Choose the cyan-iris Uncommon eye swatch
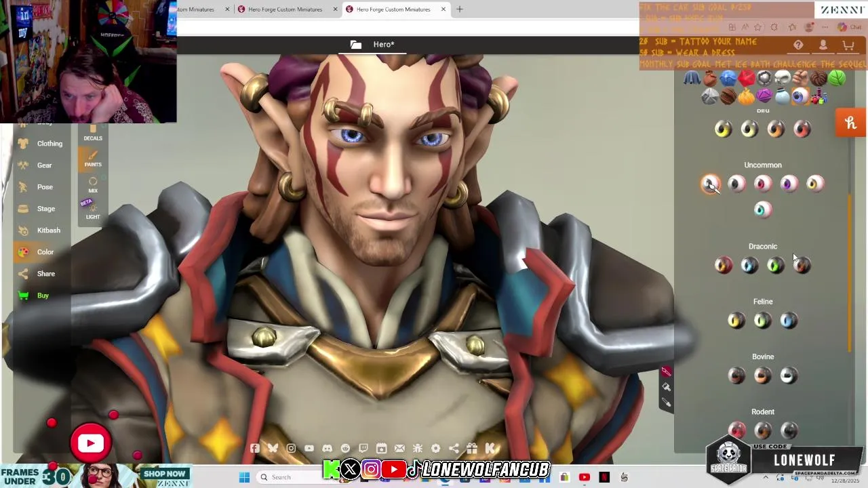The image size is (868, 488). pos(763,210)
